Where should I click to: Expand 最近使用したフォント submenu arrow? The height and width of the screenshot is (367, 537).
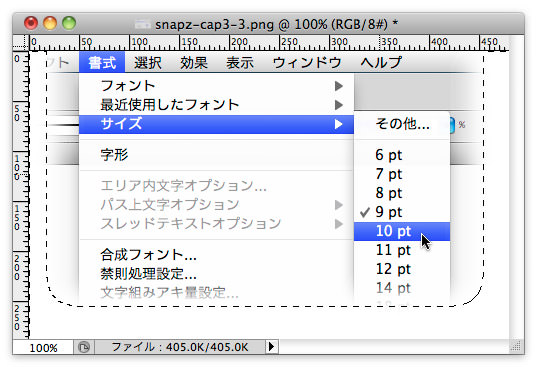tap(339, 105)
